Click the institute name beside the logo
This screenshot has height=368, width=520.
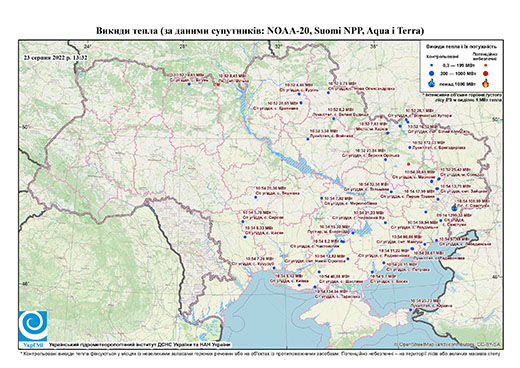pos(140,344)
